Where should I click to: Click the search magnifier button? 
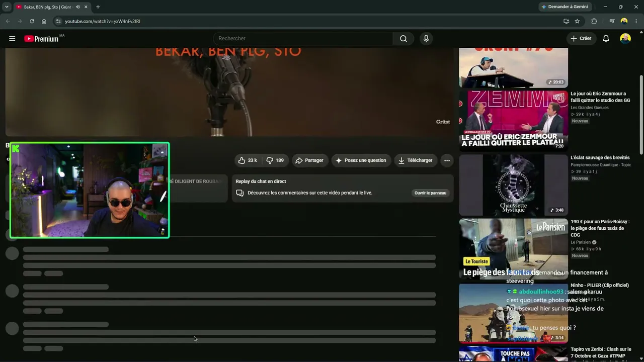pos(403,39)
